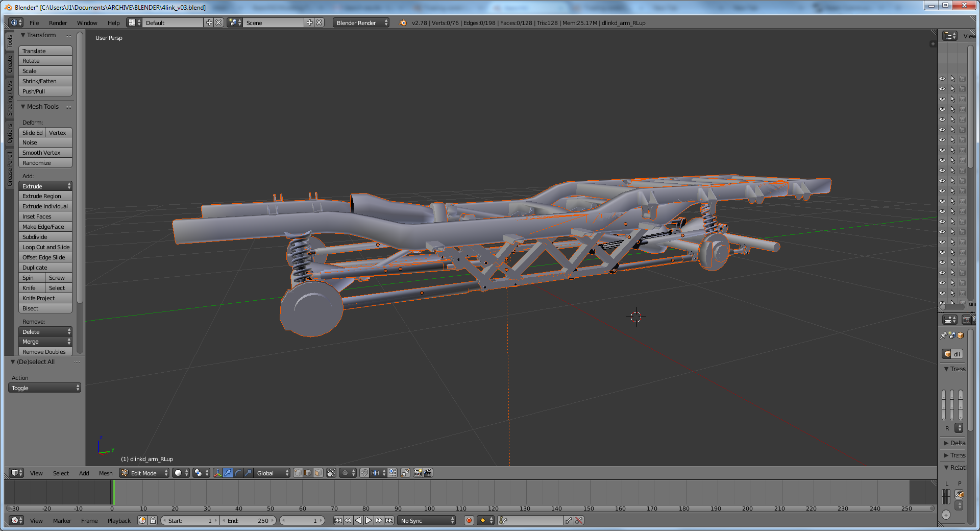The height and width of the screenshot is (531, 980).
Task: Toggle automatic keyframe record button
Action: (469, 520)
